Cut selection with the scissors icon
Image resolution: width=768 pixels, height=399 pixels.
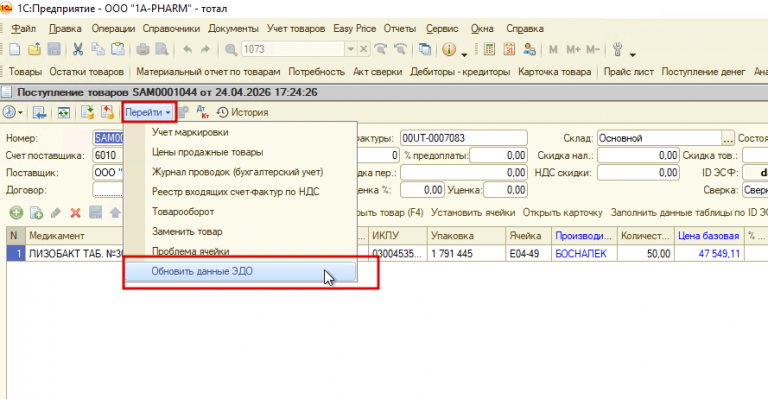pos(78,49)
